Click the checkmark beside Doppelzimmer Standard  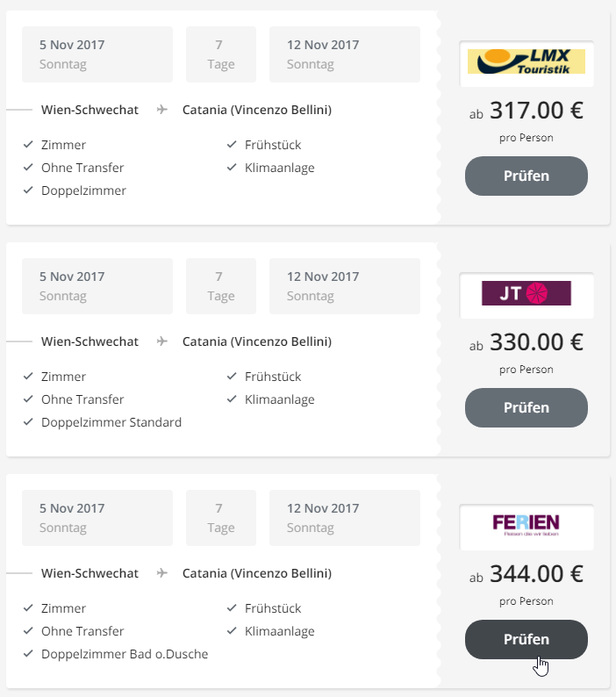pos(28,422)
